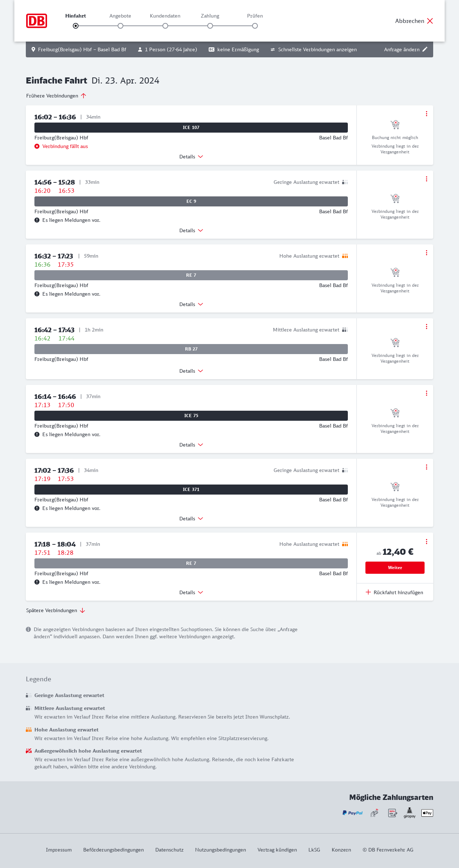
Task: Expand Details for the ICE 107 connection
Action: [x=191, y=157]
